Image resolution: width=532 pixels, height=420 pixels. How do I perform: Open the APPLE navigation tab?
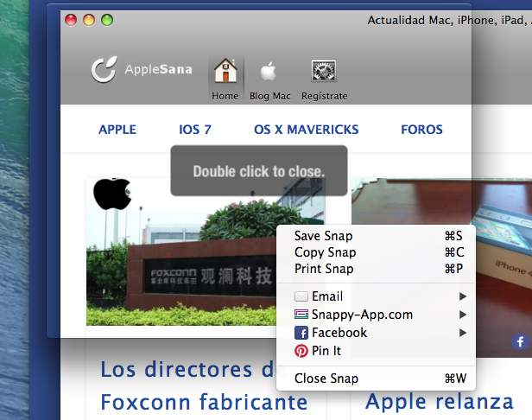click(117, 130)
